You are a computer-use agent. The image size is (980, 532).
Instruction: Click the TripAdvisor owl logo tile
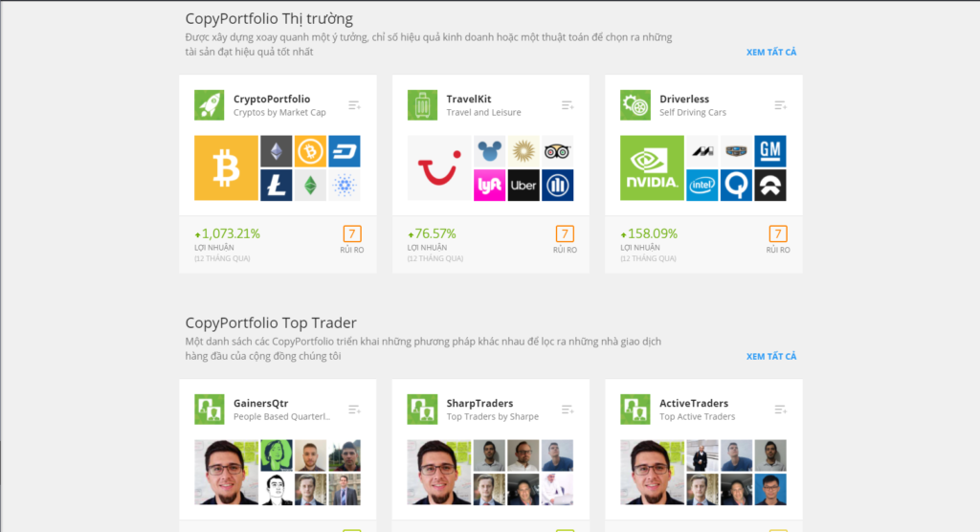pyautogui.click(x=558, y=151)
